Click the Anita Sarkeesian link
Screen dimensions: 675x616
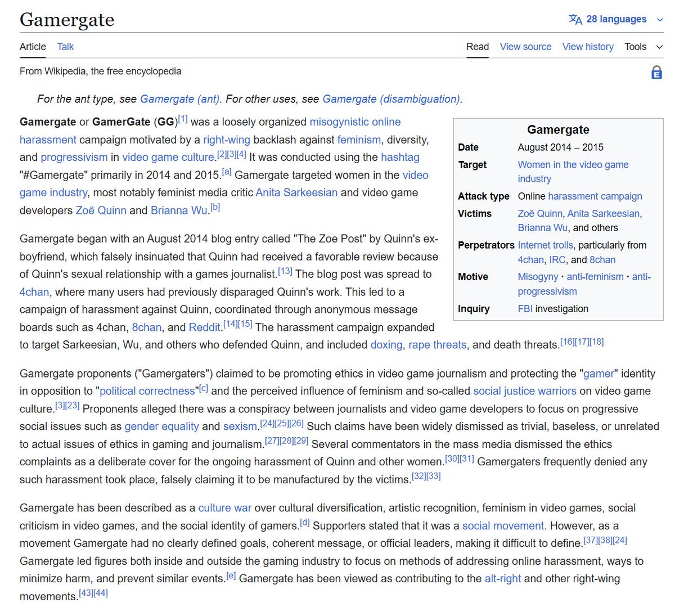[296, 192]
